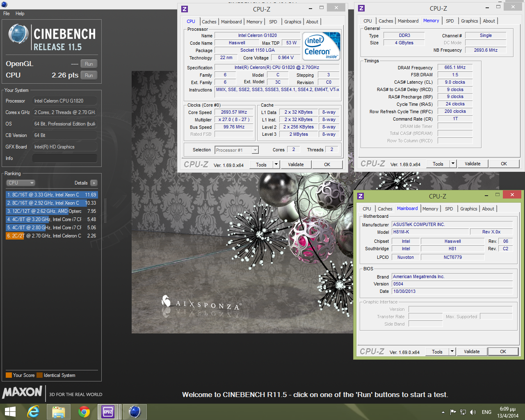The width and height of the screenshot is (525, 420).
Task: Click the network tray icon
Action: [463, 412]
